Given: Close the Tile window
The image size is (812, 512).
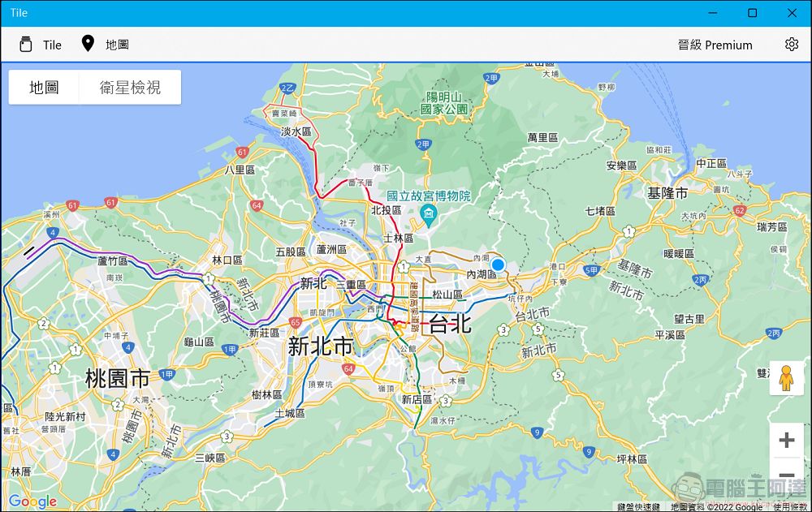Looking at the screenshot, I should pyautogui.click(x=792, y=13).
